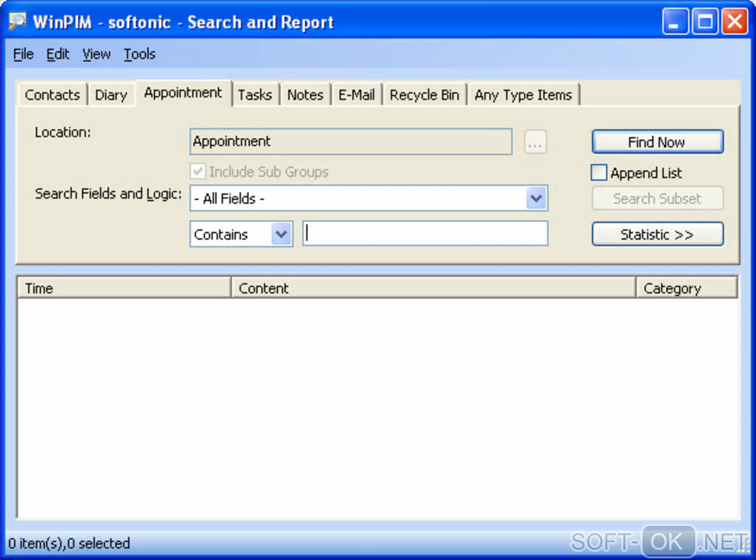Minimize the Search and Report window
The width and height of the screenshot is (756, 560).
click(675, 22)
